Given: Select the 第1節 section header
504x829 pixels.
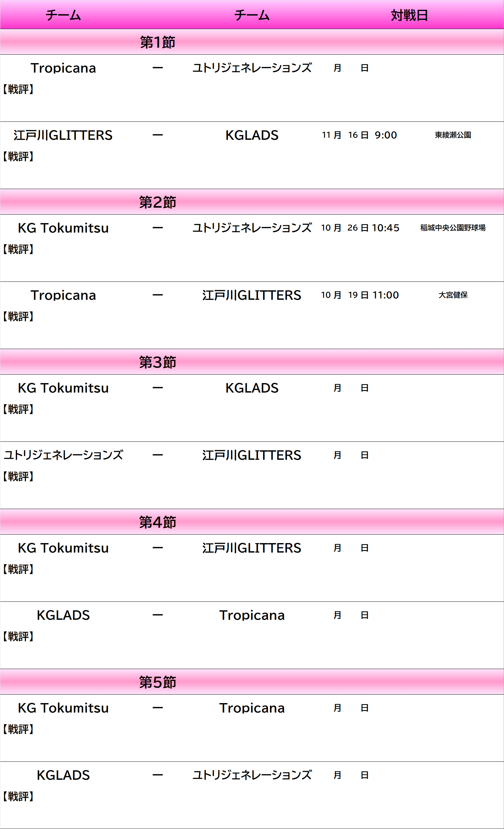Looking at the screenshot, I should point(157,42).
